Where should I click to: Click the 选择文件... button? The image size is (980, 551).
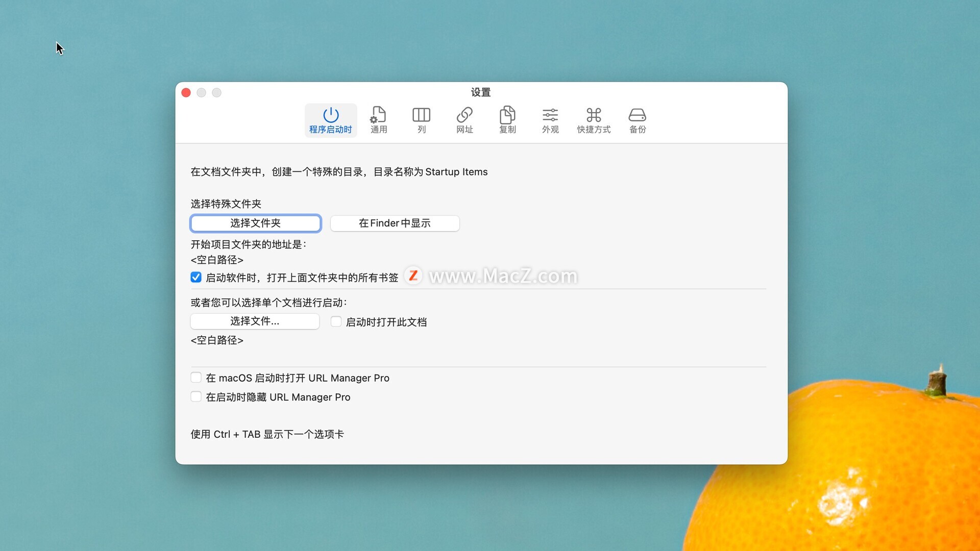point(255,321)
